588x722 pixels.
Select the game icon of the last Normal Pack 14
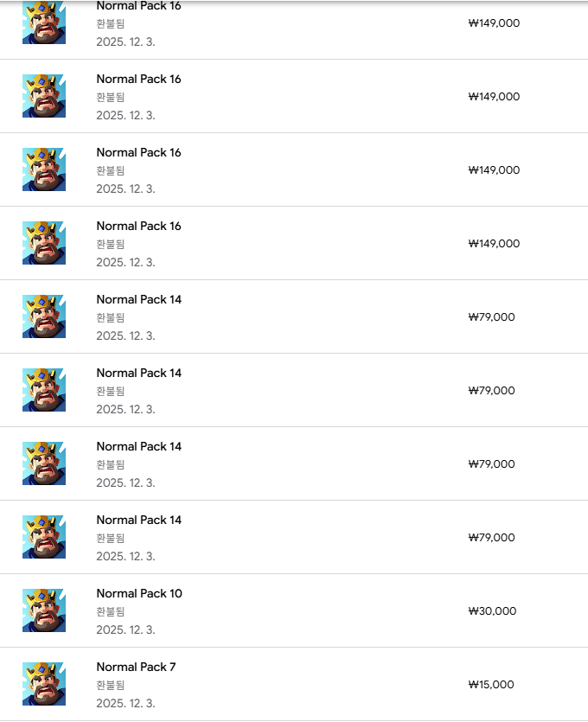[44, 537]
